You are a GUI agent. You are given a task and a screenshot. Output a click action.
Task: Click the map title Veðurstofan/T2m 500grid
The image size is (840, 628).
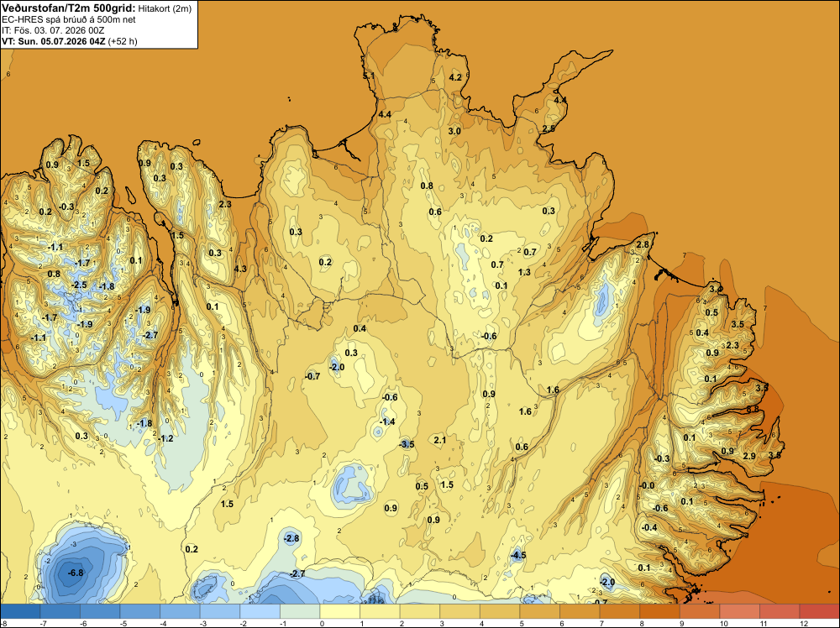[69, 8]
